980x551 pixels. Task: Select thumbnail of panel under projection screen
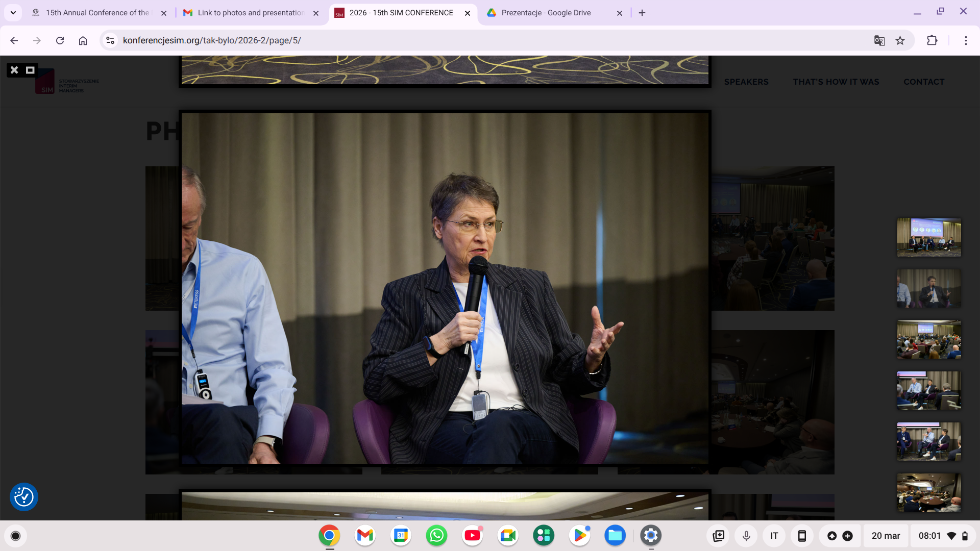tap(929, 237)
